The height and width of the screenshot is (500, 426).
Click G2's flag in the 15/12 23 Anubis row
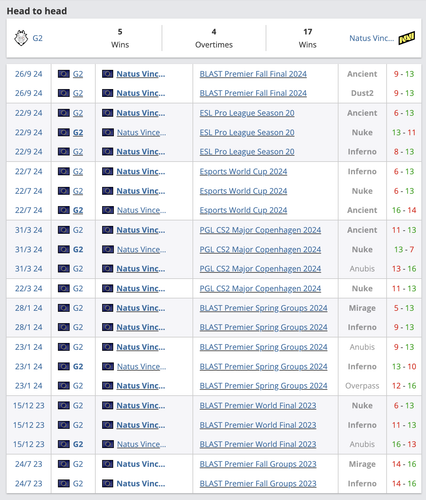[64, 444]
